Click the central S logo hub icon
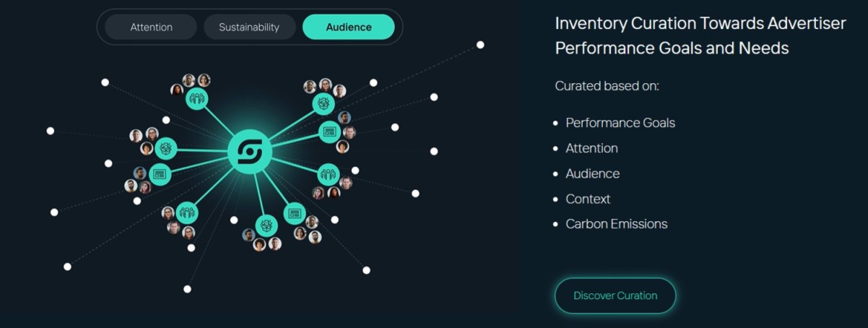Image resolution: width=868 pixels, height=328 pixels. coord(249,152)
